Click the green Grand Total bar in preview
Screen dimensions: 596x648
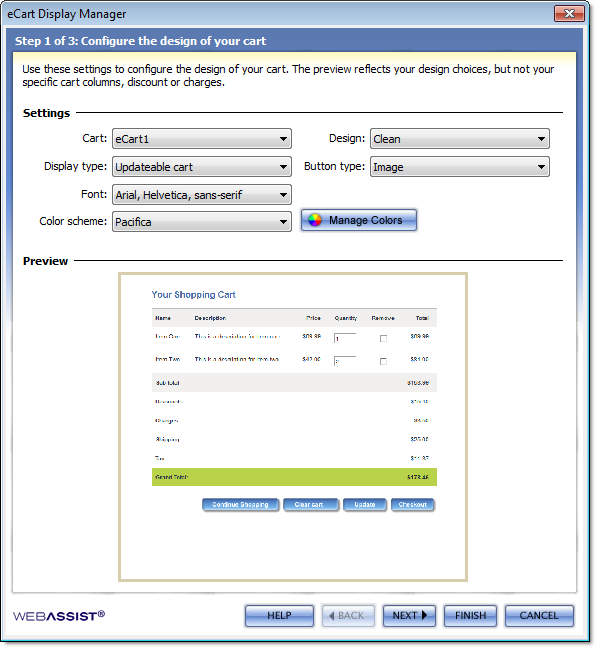click(x=294, y=477)
